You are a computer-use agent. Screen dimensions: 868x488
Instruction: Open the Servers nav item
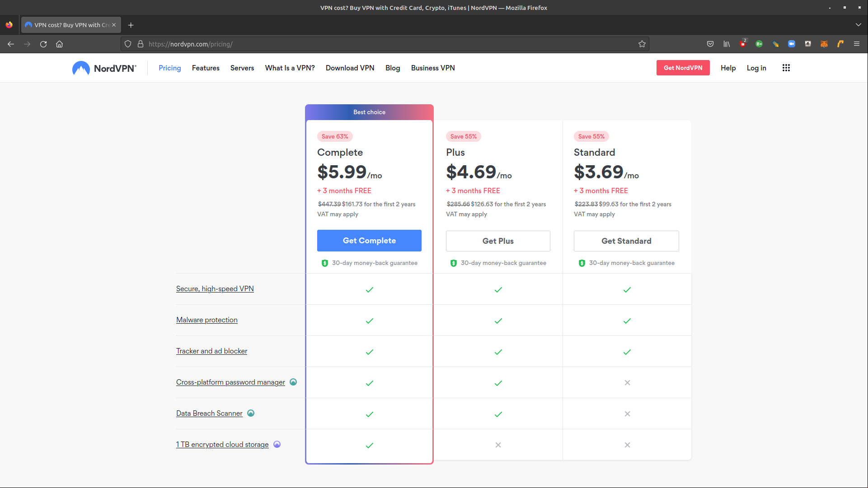(242, 68)
